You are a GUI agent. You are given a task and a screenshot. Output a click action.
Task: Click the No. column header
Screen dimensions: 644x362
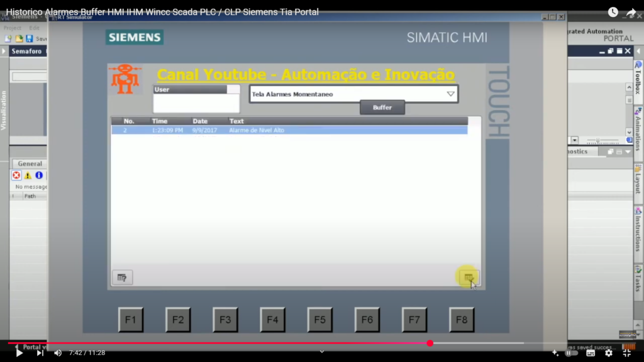point(129,121)
